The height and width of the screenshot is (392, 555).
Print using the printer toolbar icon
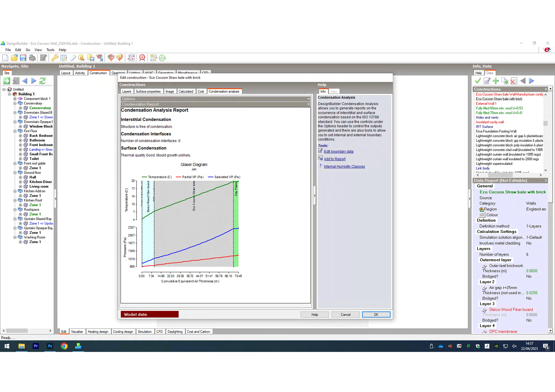(32, 58)
